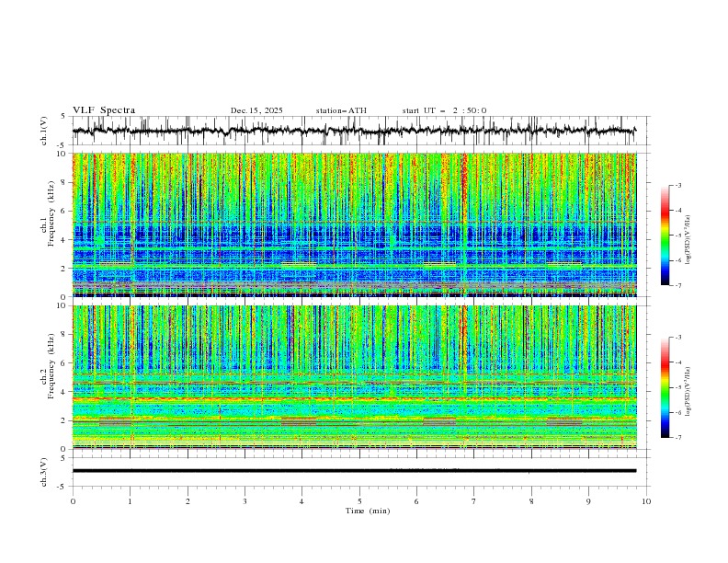Screen dimensions: 728x563
Task: Click the ch.3(V) flat-line waveform panel
Action: pyautogui.click(x=358, y=470)
